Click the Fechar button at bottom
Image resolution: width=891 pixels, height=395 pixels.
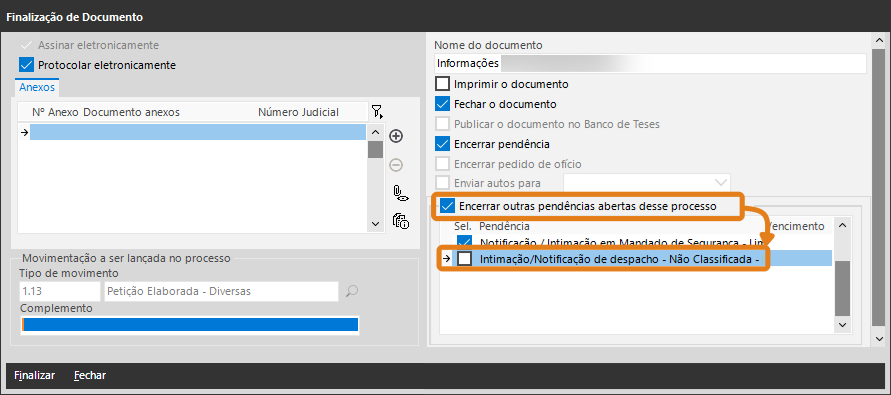click(90, 376)
